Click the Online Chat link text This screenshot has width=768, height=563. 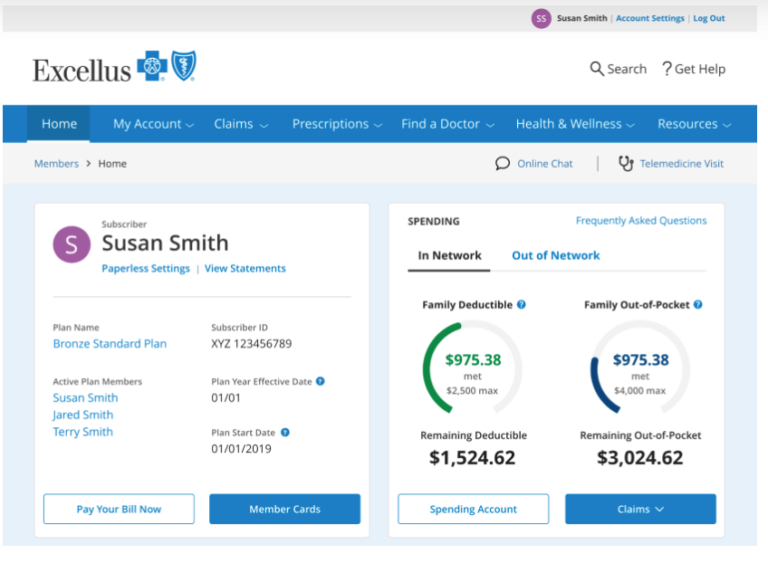pyautogui.click(x=545, y=164)
